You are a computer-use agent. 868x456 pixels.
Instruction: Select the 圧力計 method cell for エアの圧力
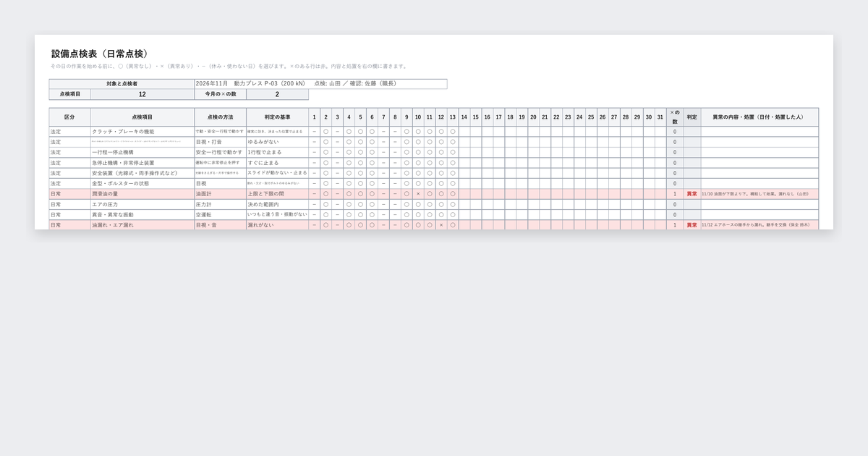click(x=220, y=204)
